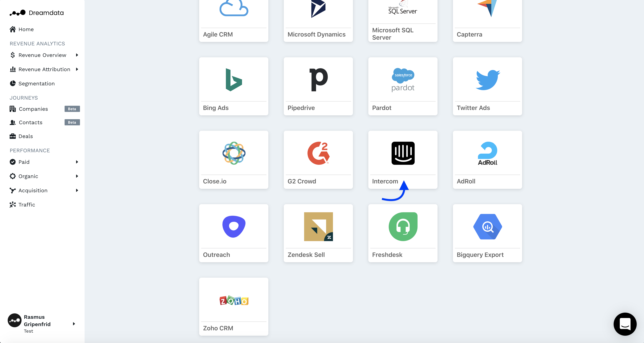This screenshot has height=343, width=644.
Task: Select the Intercom logo icon
Action: coord(403,153)
